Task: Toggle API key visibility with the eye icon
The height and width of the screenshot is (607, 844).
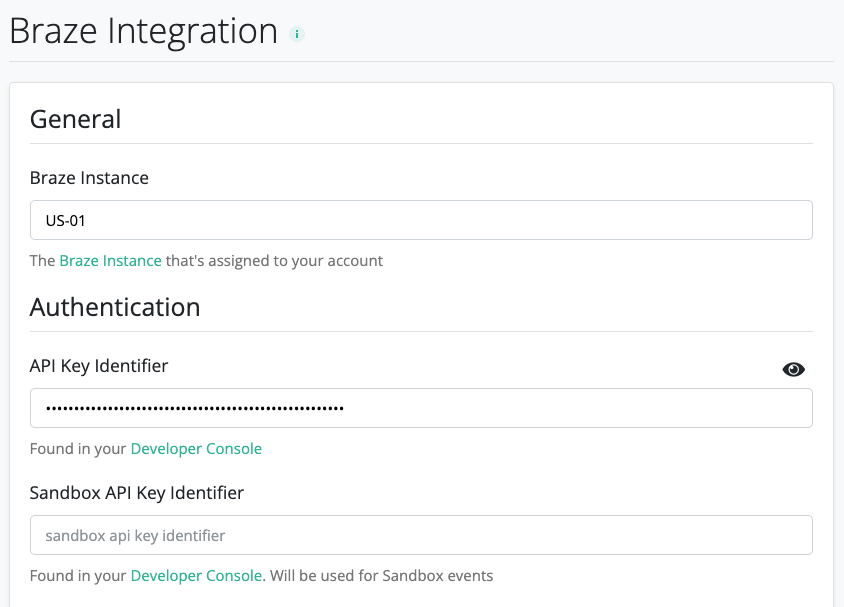Action: 793,369
